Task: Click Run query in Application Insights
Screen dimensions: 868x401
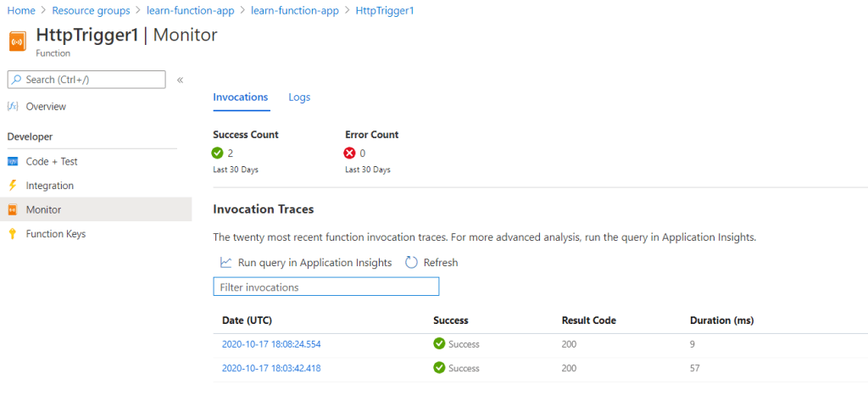Action: (x=314, y=263)
